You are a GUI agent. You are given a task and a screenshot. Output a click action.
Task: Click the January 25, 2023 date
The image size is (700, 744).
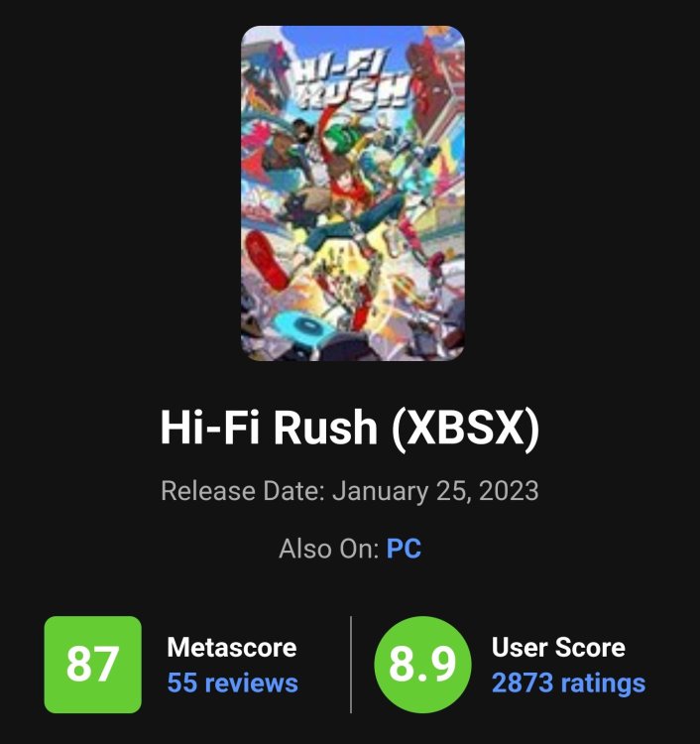pyautogui.click(x=435, y=491)
